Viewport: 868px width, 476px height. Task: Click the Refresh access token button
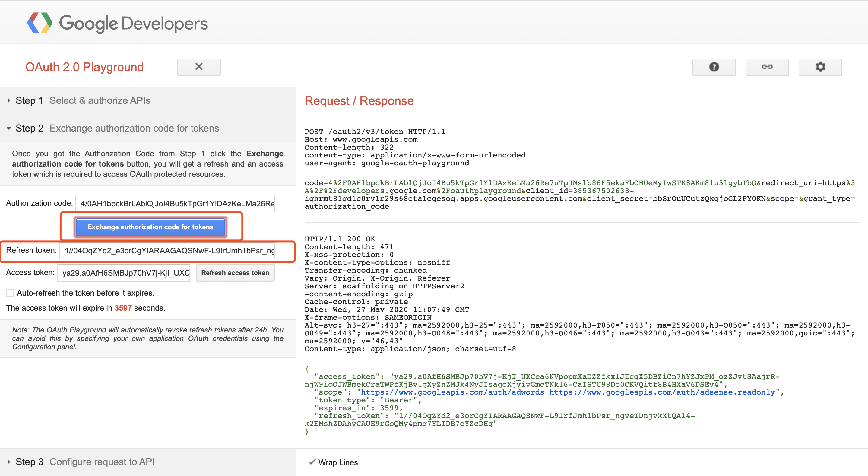click(235, 273)
